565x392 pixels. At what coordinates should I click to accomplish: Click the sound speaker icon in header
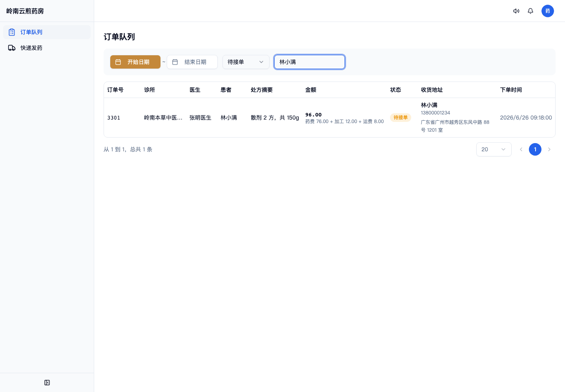(516, 11)
